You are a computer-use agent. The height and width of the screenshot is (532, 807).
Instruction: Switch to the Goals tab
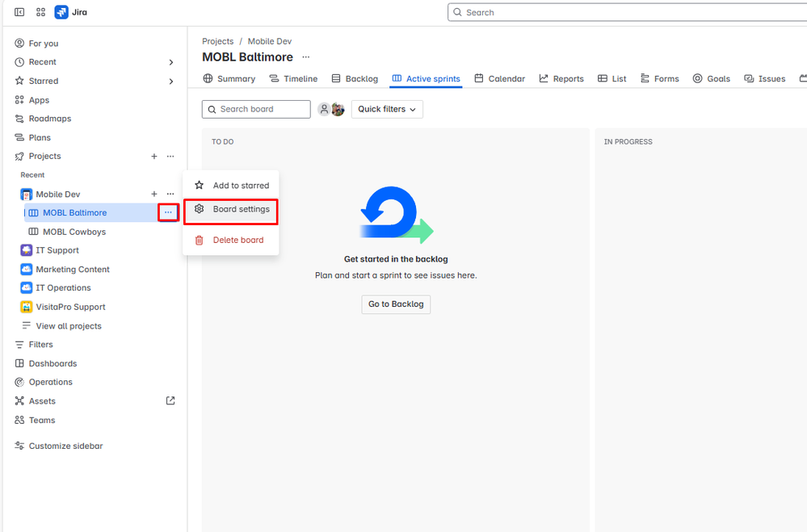(x=711, y=79)
